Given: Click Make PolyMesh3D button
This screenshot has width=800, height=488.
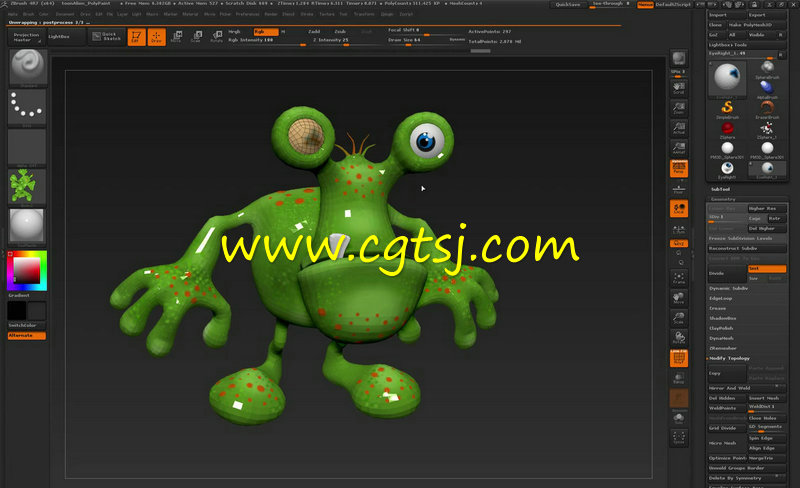Looking at the screenshot, I should (756, 25).
